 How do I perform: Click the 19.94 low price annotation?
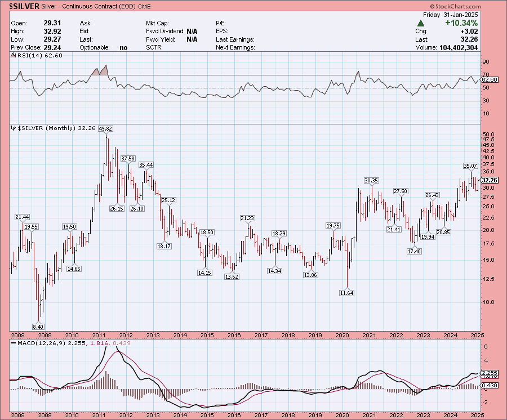click(428, 237)
